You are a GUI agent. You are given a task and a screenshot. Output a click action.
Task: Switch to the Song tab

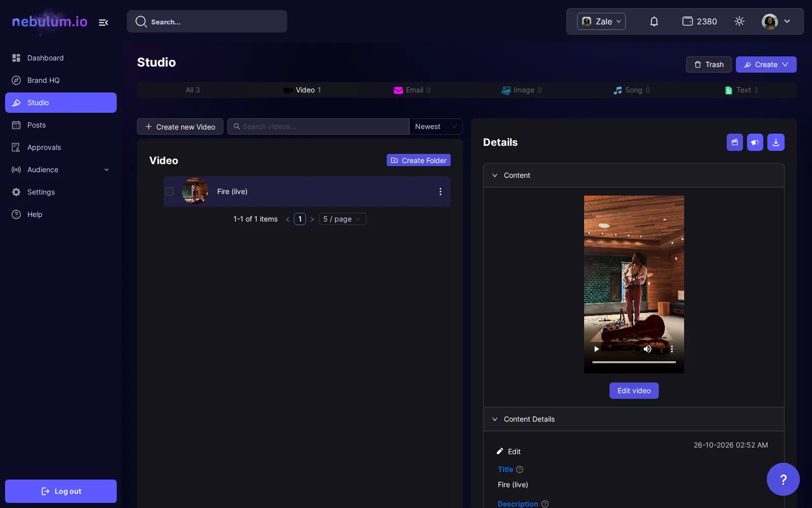click(x=631, y=90)
